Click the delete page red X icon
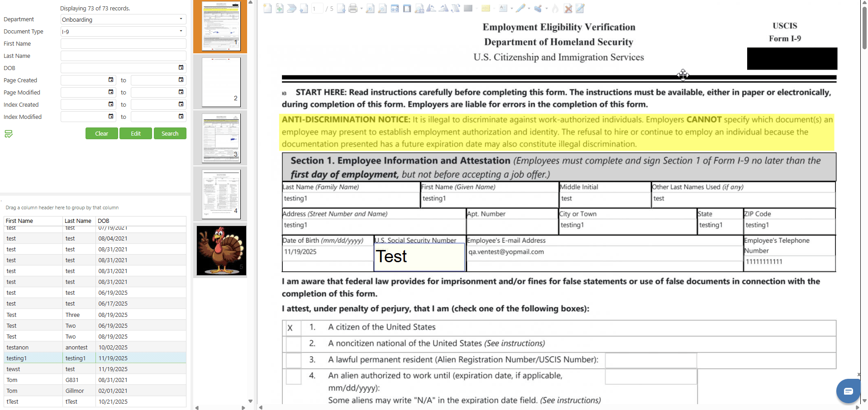 tap(568, 8)
